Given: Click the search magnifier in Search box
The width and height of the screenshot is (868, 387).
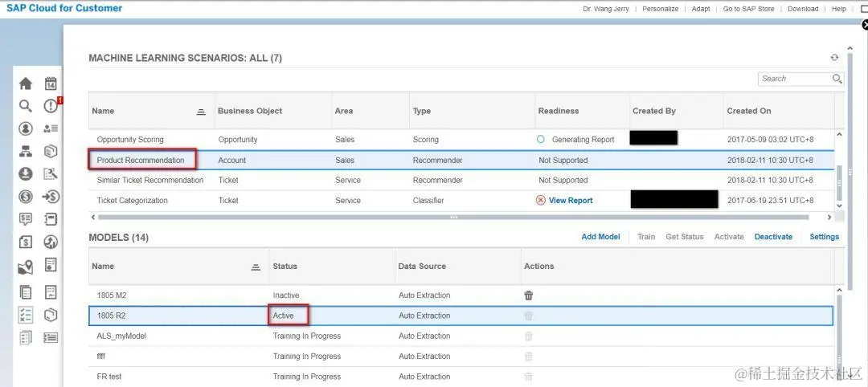Looking at the screenshot, I should pos(837,79).
